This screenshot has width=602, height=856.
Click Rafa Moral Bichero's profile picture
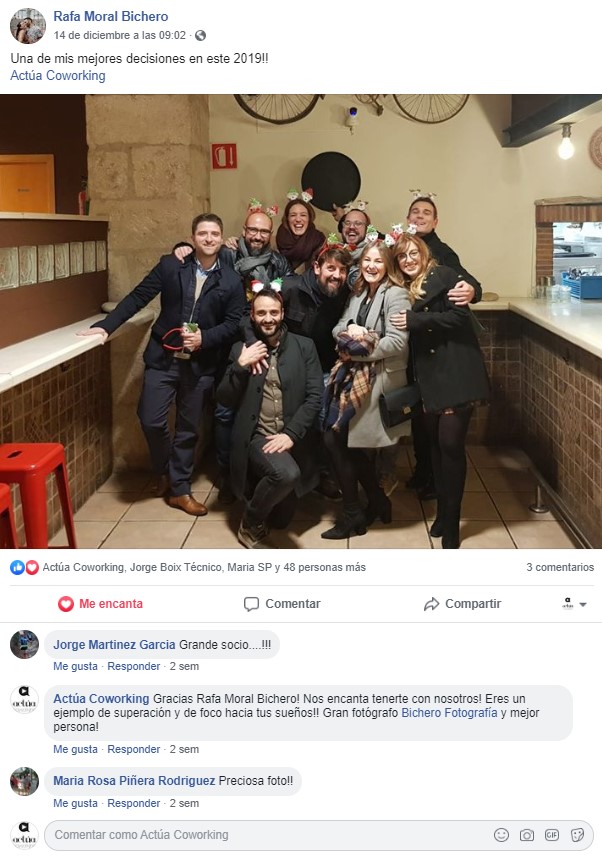(x=28, y=26)
